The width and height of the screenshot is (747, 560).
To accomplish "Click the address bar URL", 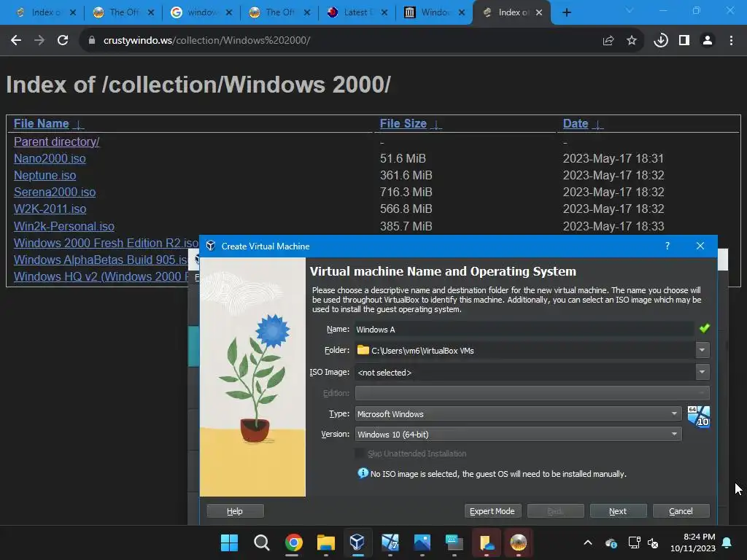I will 206,41.
